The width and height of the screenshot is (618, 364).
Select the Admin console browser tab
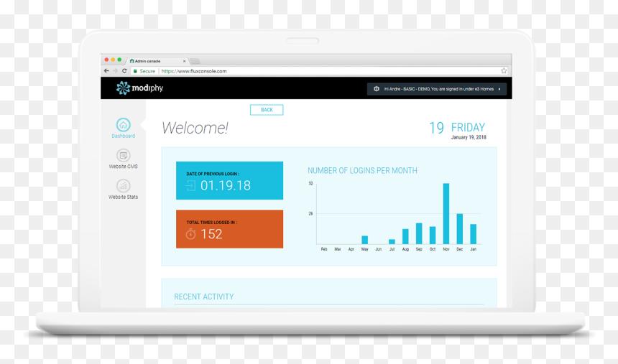[157, 61]
